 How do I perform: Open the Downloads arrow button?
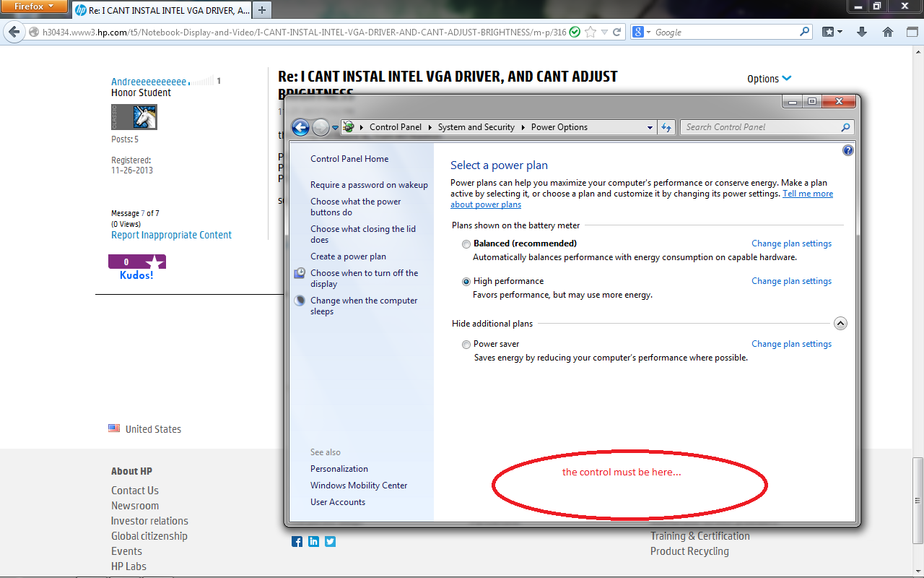tap(862, 32)
